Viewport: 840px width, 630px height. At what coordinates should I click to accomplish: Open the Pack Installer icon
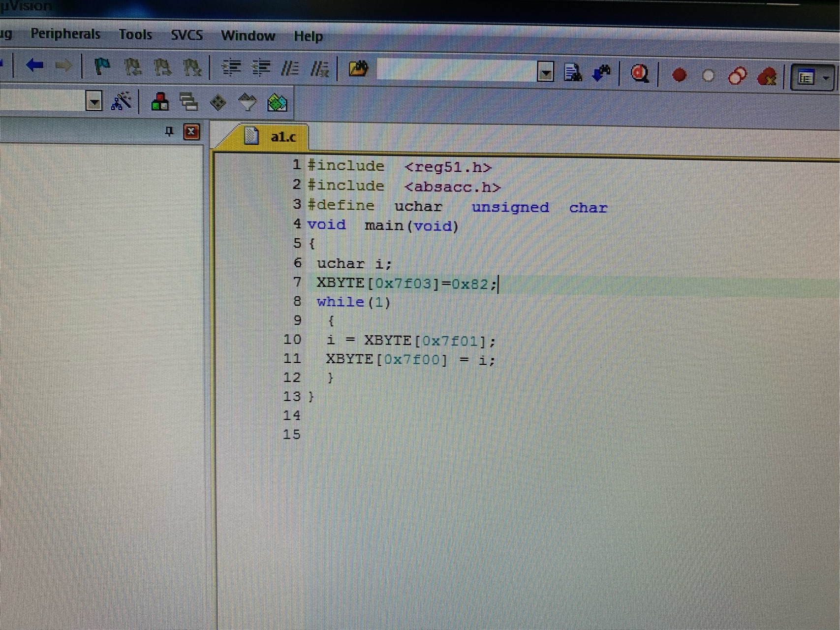(x=277, y=103)
